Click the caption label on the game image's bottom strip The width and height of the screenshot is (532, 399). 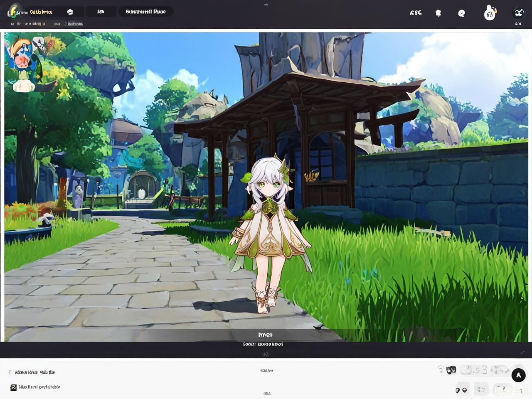(265, 335)
